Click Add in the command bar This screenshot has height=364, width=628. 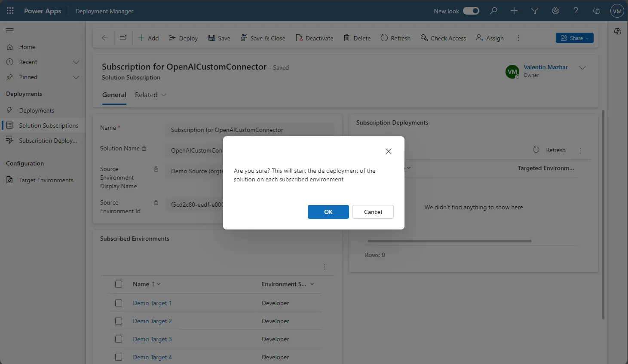(148, 38)
